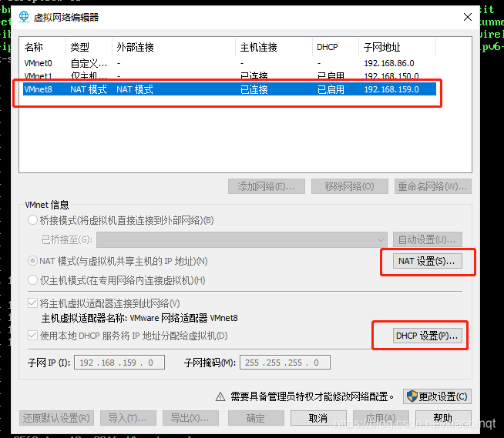Toggle 将主机虚拟适配器连接到此网络 checkbox
This screenshot has height=438, width=504.
point(32,303)
